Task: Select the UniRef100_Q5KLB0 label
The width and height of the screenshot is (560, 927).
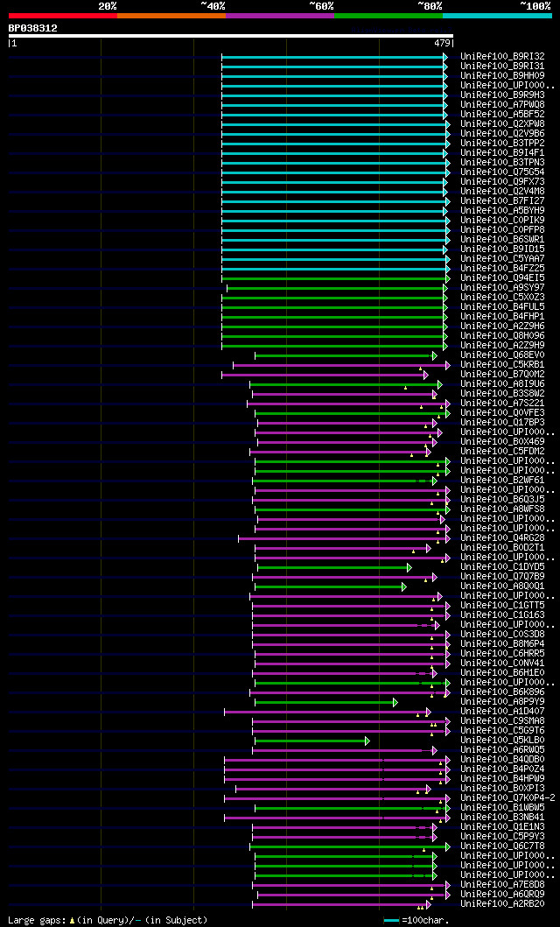Action: pyautogui.click(x=503, y=740)
